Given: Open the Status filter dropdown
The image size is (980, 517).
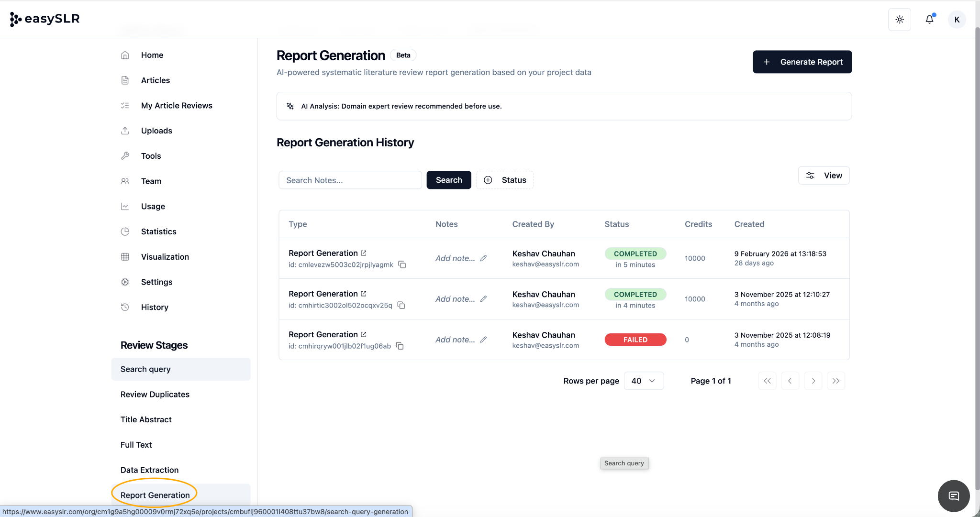Looking at the screenshot, I should pos(505,180).
